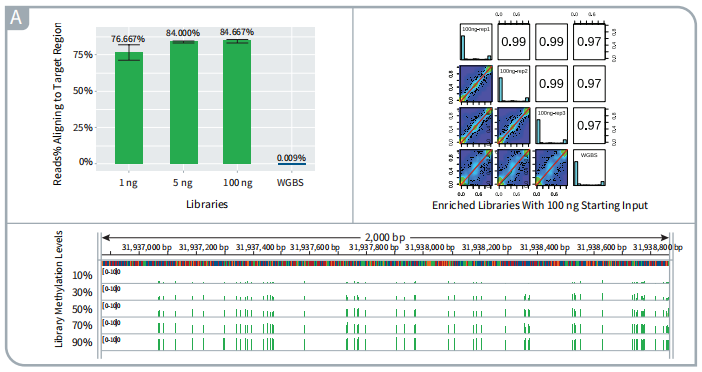Click the 50% y-axis tick label

[x=83, y=91]
